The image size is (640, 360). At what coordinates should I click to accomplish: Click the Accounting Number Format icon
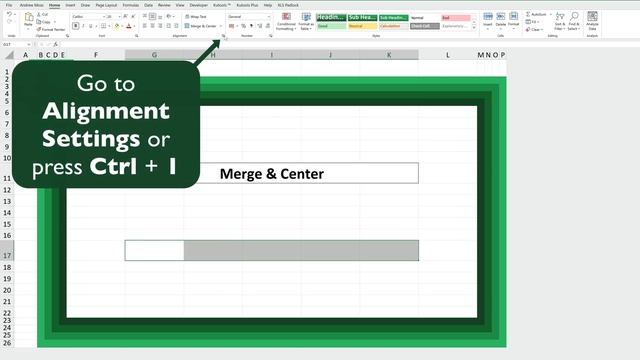tap(231, 26)
